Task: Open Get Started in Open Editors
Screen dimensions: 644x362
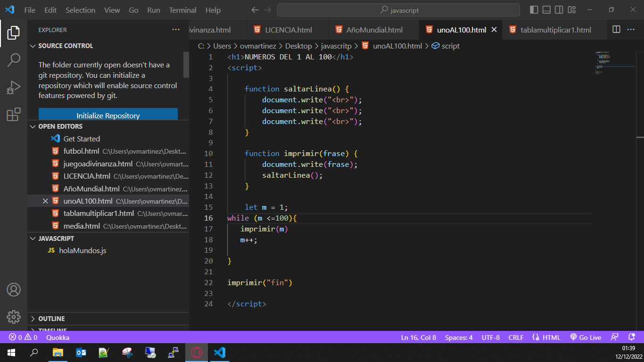Action: pyautogui.click(x=108, y=139)
